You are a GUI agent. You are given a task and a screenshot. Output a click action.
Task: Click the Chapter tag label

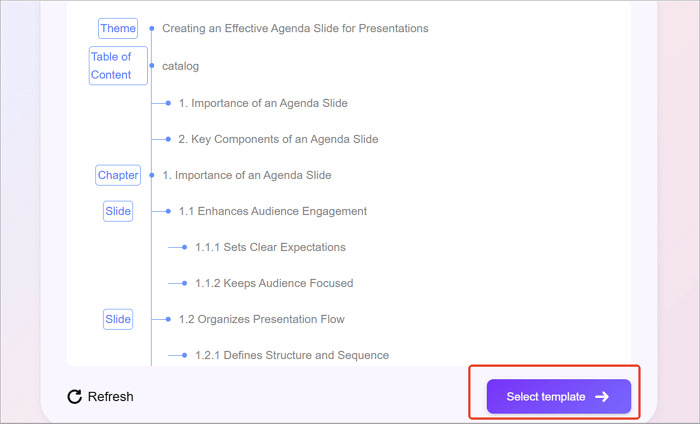click(x=118, y=175)
